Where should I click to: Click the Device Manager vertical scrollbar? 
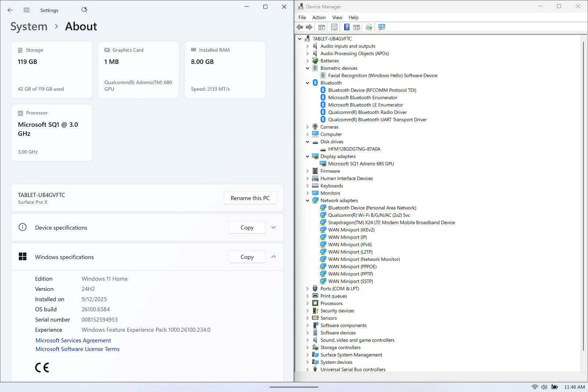click(584, 196)
